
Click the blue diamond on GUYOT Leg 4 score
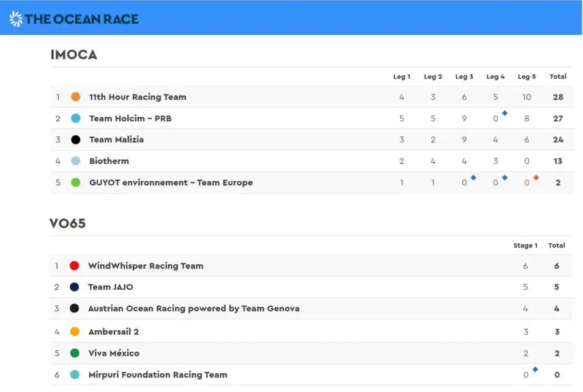point(505,178)
